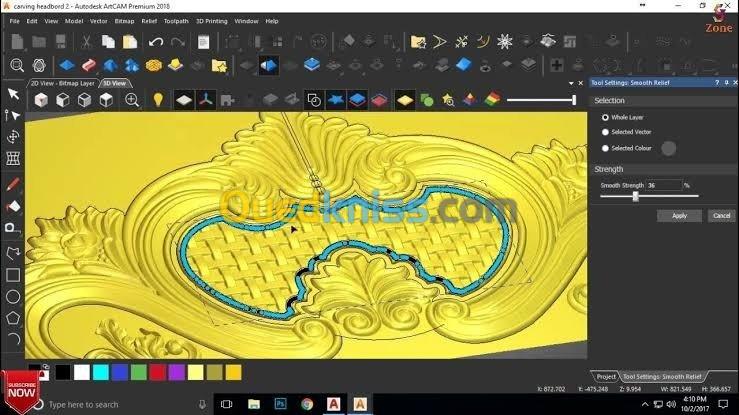The image size is (739, 415).
Task: Click the Cancel button
Action: pos(722,216)
